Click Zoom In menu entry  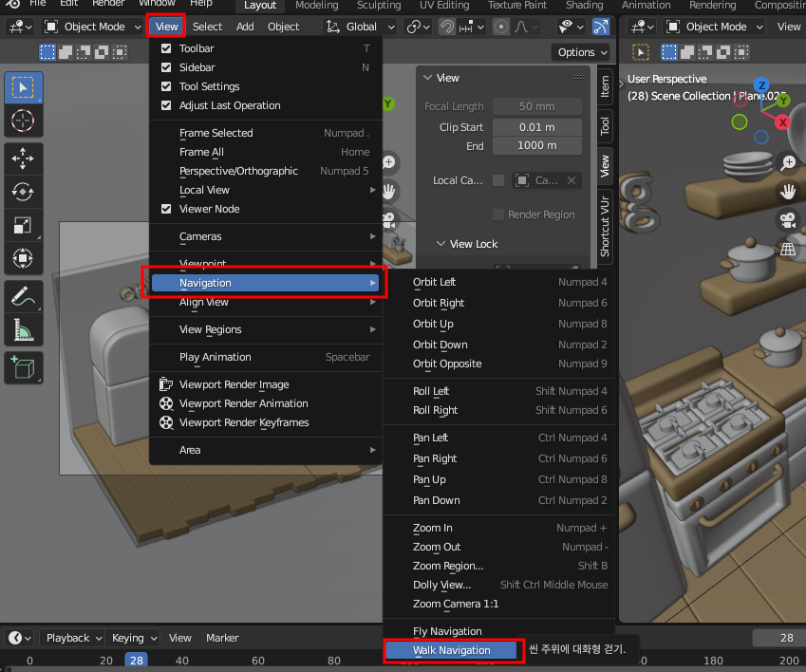coord(499,528)
